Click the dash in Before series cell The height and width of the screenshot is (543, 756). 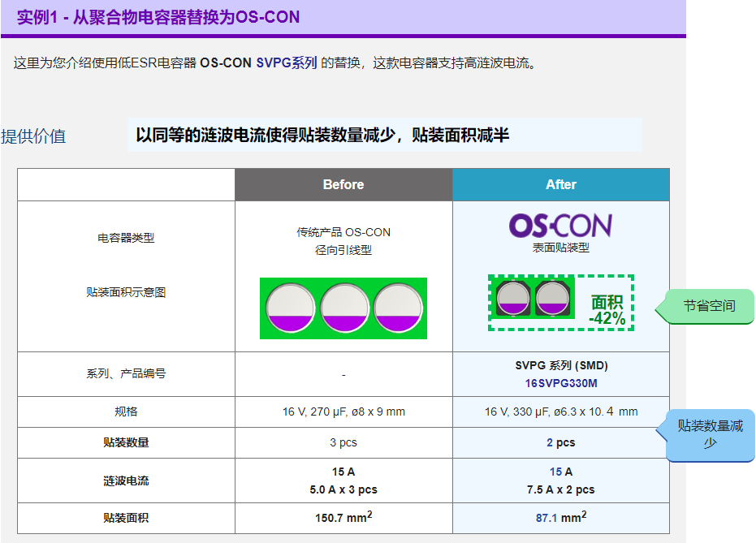tap(343, 375)
